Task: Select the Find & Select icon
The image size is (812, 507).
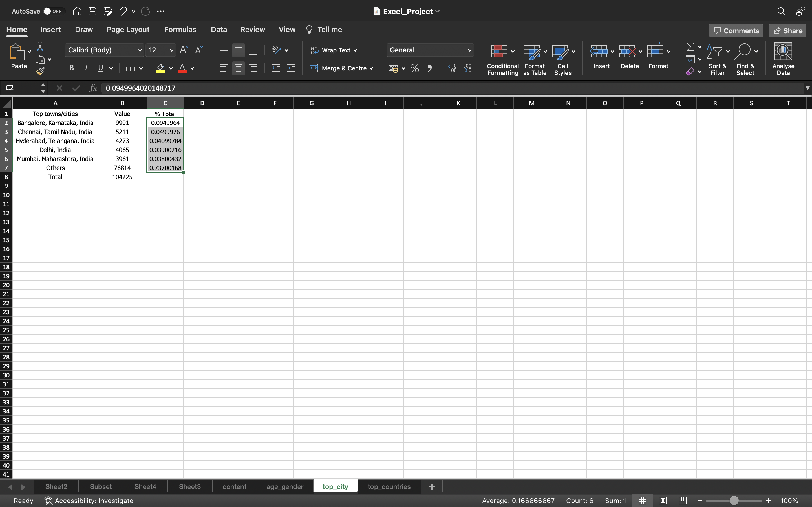Action: click(745, 58)
